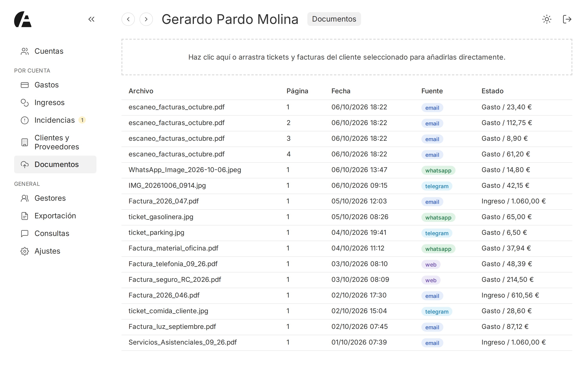
Task: Open ticket_comida_cliente.jpg
Action: (x=347, y=311)
